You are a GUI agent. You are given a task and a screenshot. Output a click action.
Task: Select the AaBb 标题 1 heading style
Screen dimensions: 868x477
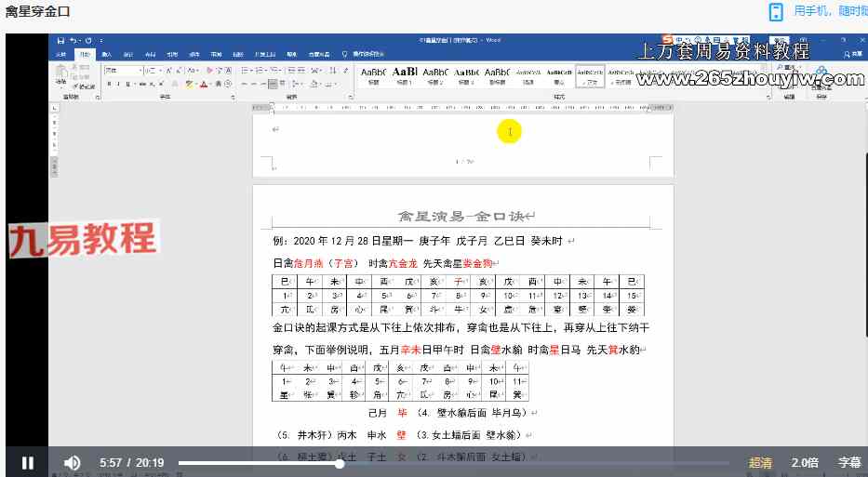click(x=405, y=73)
